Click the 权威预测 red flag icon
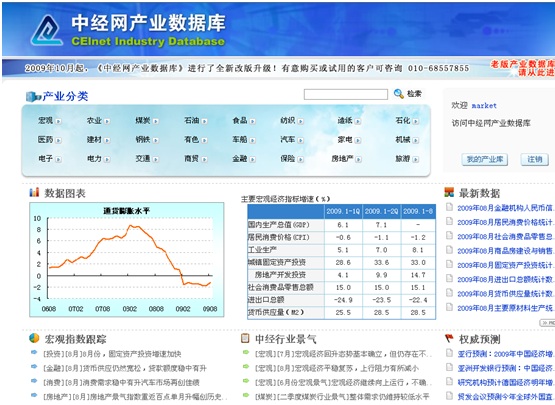The height and width of the screenshot is (405, 555). point(449,338)
